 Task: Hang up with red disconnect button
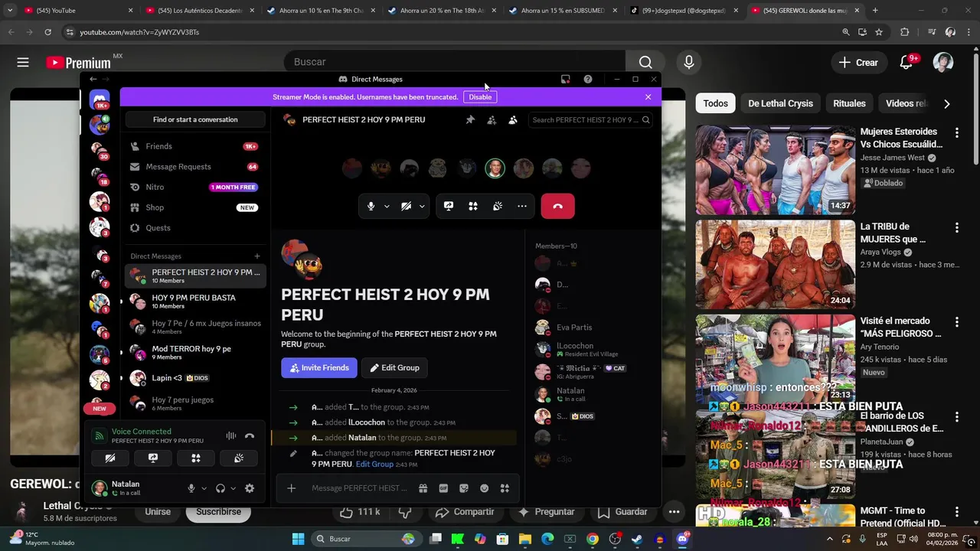[x=557, y=206]
